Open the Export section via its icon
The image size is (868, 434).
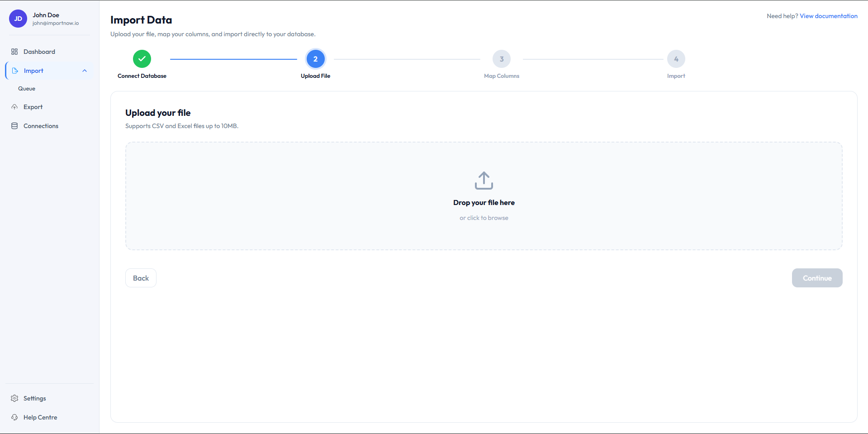tap(15, 107)
